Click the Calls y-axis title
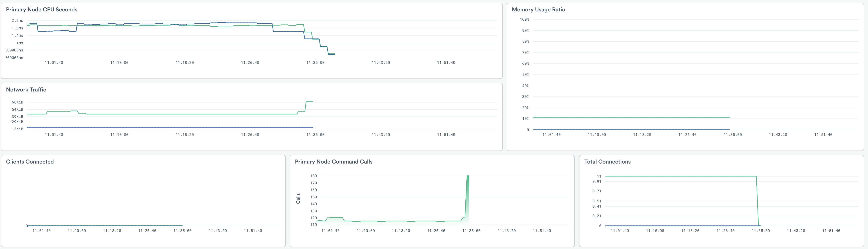 [298, 198]
